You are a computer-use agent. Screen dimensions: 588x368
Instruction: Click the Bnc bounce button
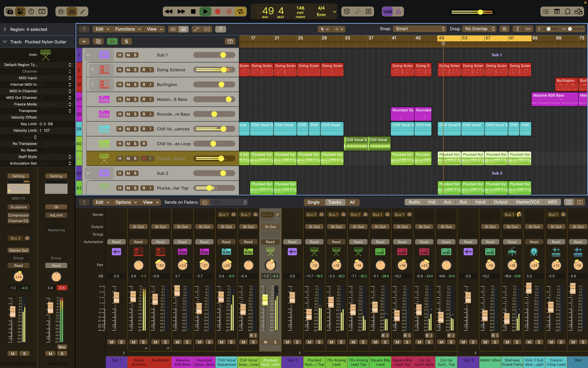point(62,347)
